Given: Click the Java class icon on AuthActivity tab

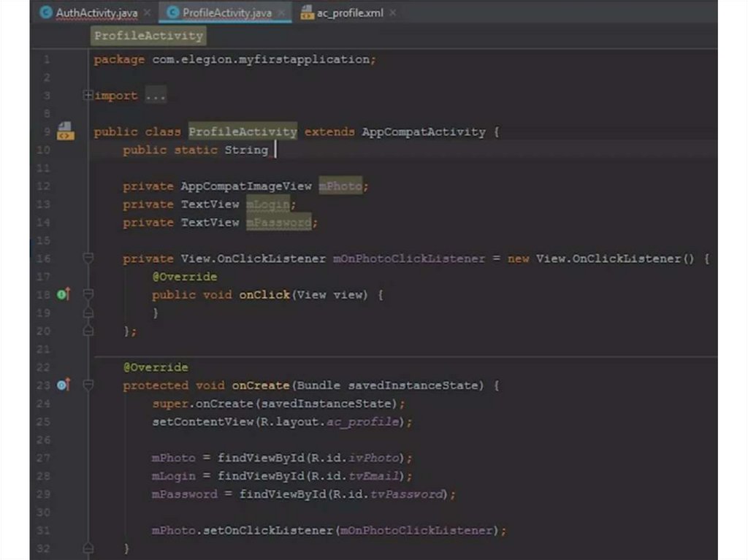Looking at the screenshot, I should coord(46,12).
